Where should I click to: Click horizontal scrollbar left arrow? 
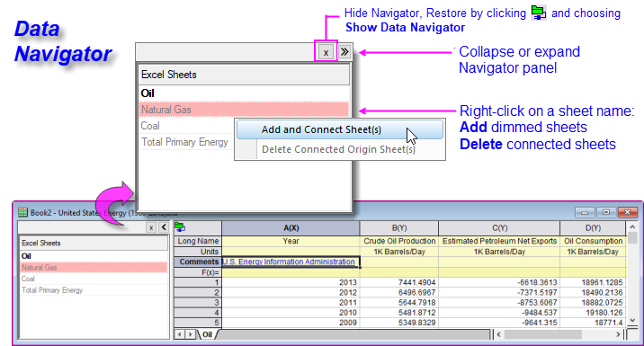click(498, 334)
